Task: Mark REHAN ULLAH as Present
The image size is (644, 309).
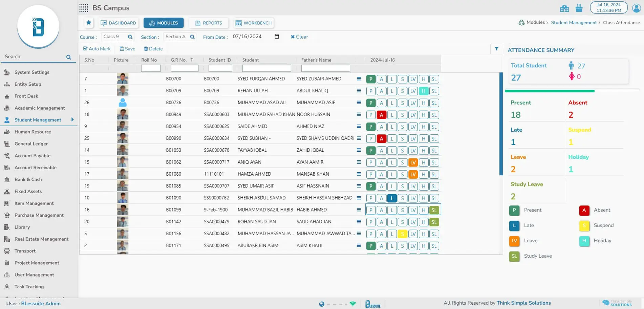Action: (371, 91)
